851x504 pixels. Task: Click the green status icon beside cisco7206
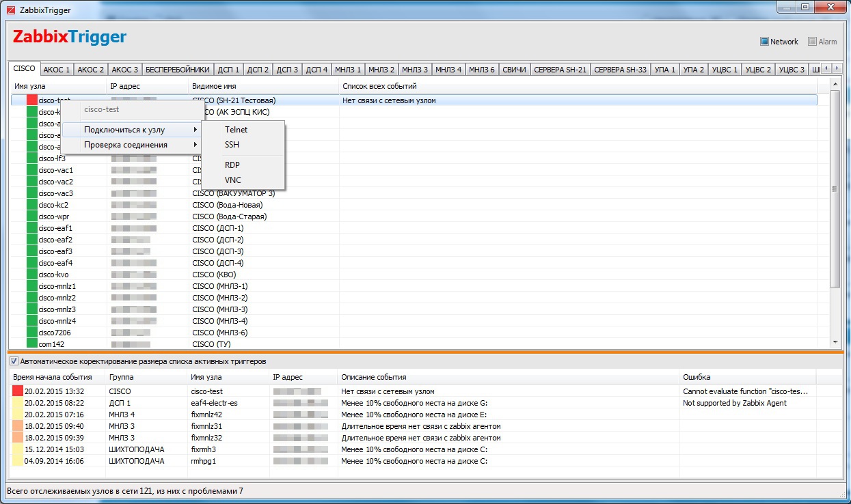pos(31,333)
